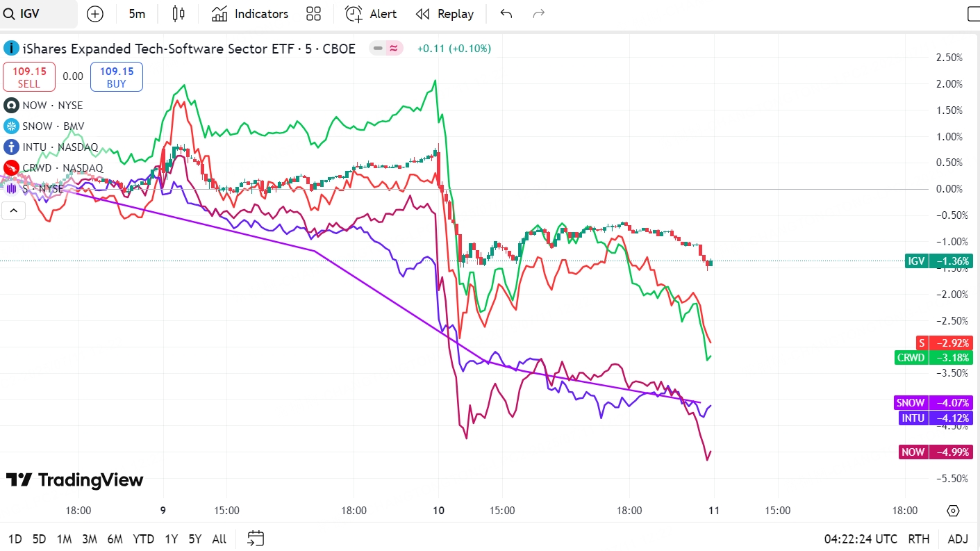Toggle the ADJ adjustment setting

tap(958, 539)
